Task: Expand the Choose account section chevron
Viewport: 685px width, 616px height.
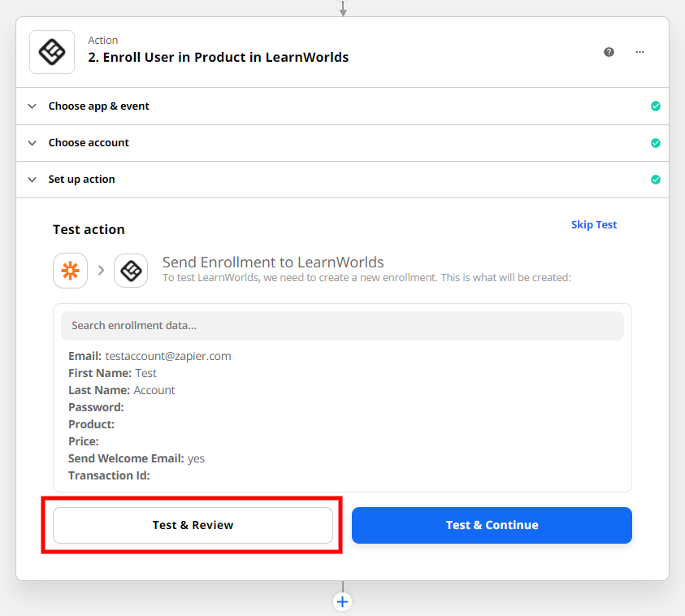Action: [31, 142]
